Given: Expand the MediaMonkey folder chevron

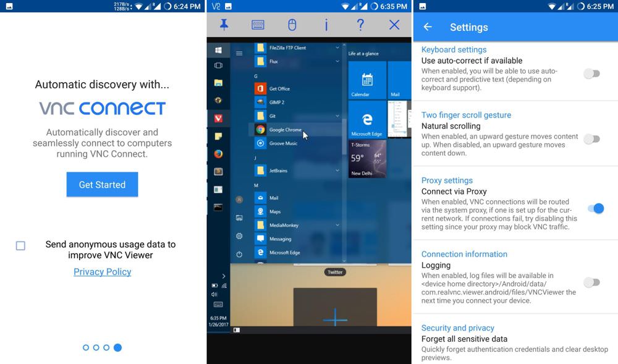Looking at the screenshot, I should coord(337,226).
